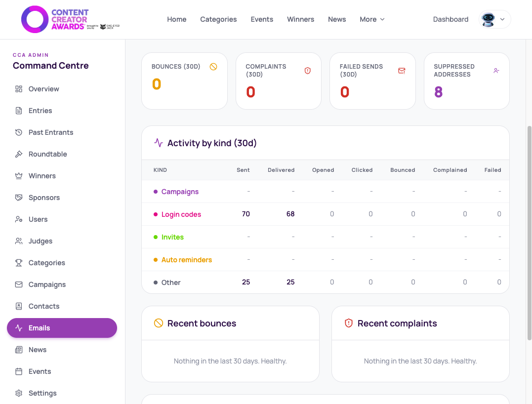Click the Command Centre heading

(51, 66)
